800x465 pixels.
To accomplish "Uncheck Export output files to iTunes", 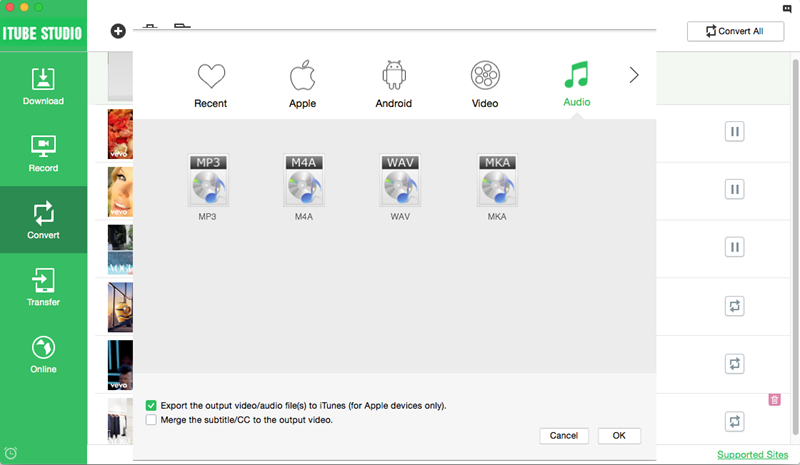I will point(151,406).
